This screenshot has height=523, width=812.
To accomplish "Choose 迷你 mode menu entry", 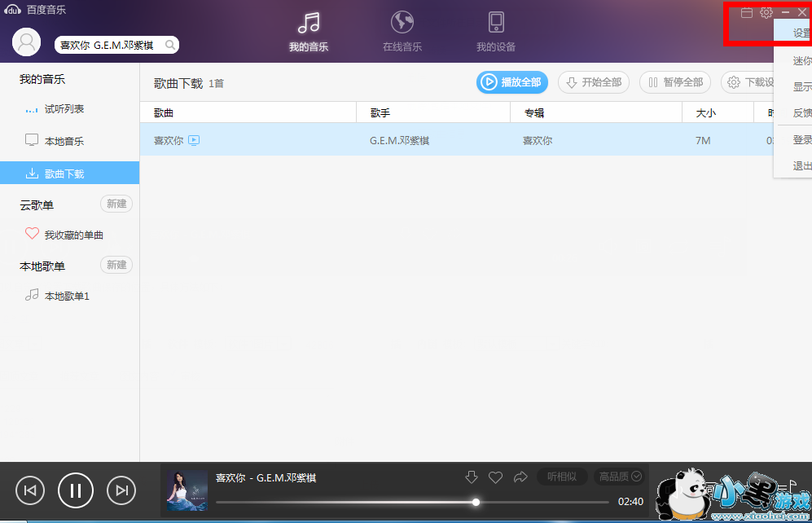I will tap(793, 60).
